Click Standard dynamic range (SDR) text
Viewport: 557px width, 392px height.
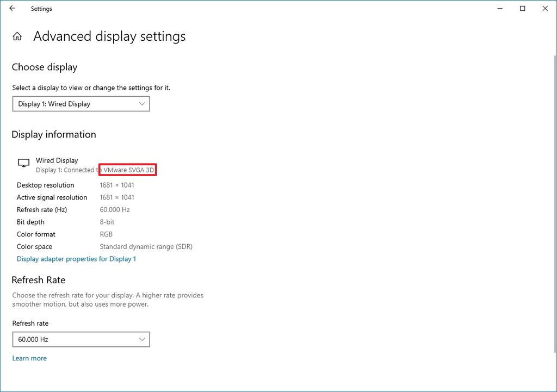[146, 246]
